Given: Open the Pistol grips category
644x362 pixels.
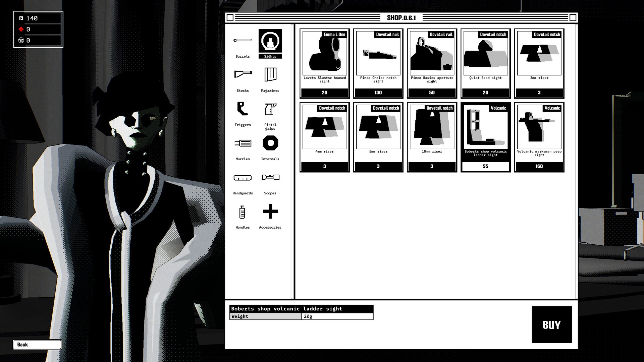Looking at the screenshot, I should (270, 114).
